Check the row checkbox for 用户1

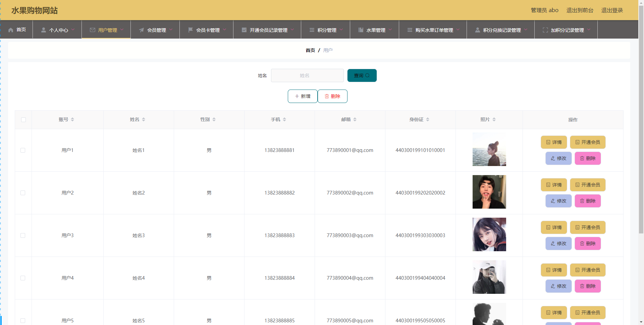pos(23,150)
